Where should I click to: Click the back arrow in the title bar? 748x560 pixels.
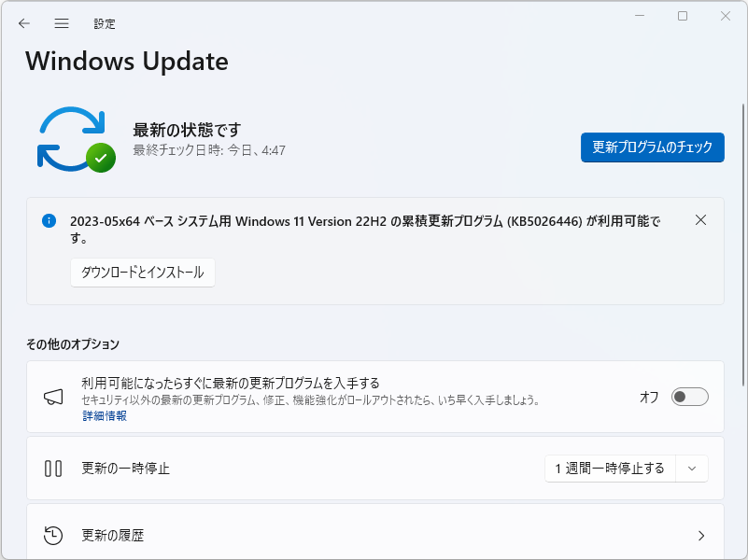[x=24, y=23]
